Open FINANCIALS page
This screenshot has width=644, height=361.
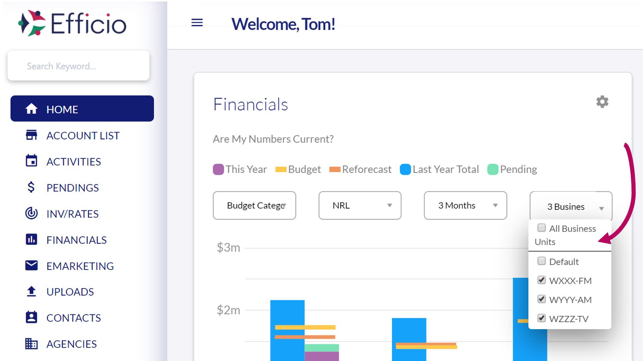pyautogui.click(x=77, y=240)
